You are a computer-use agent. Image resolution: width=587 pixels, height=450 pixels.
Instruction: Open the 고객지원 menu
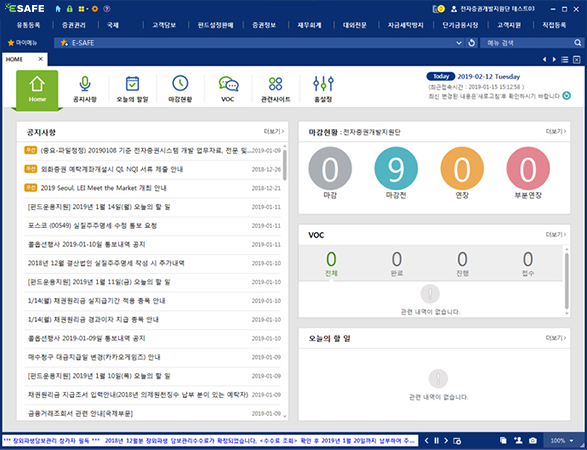pyautogui.click(x=509, y=25)
